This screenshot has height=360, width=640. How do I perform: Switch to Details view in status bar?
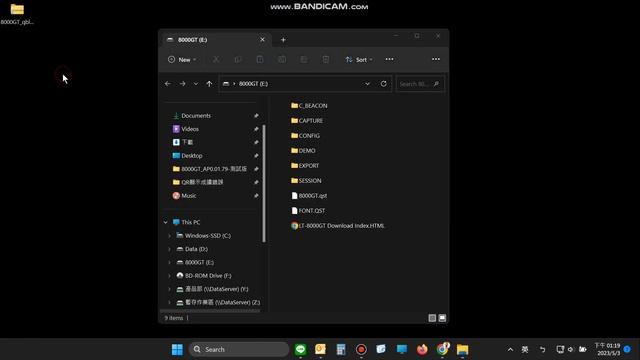tap(432, 318)
